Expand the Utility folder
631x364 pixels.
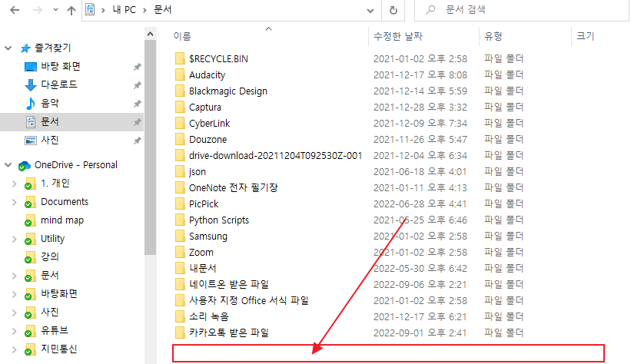[x=14, y=239]
